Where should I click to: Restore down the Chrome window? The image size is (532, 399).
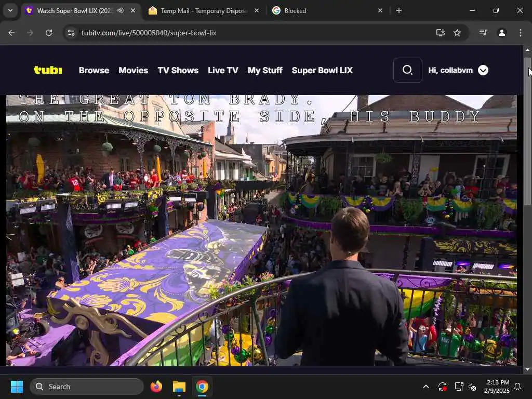pos(496,10)
